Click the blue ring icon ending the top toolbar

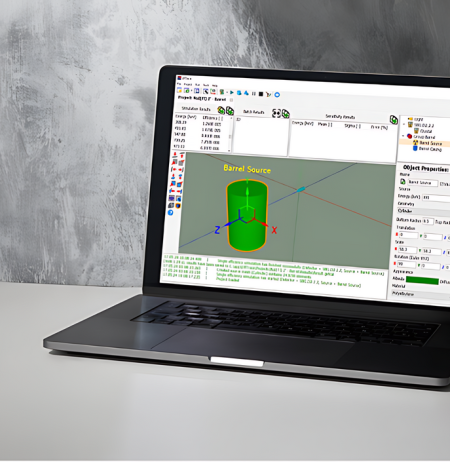click(x=277, y=95)
